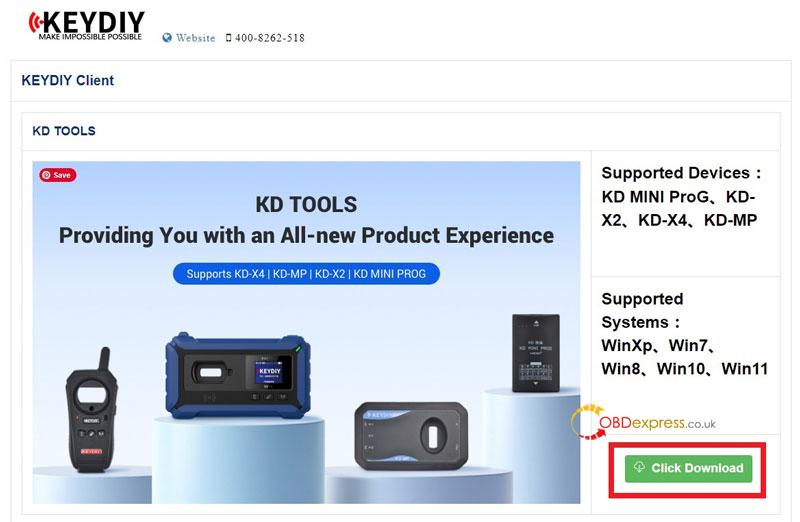Click banner headline Providing You with an All-new
This screenshot has width=800, height=522.
(x=306, y=235)
